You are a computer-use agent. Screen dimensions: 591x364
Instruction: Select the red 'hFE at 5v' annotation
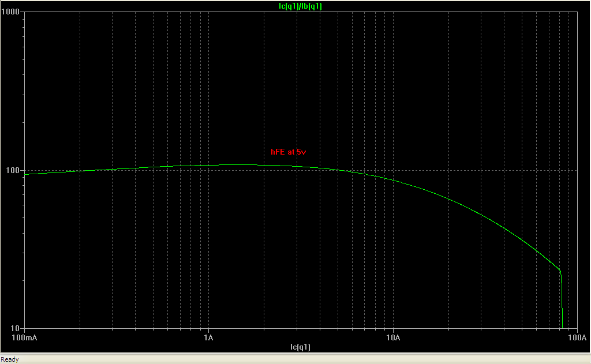point(289,152)
